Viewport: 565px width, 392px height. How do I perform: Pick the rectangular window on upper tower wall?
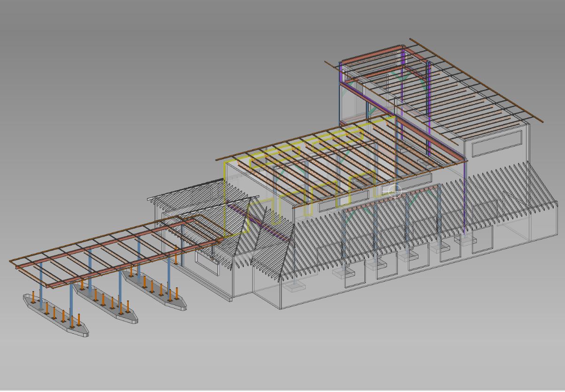tap(496, 143)
